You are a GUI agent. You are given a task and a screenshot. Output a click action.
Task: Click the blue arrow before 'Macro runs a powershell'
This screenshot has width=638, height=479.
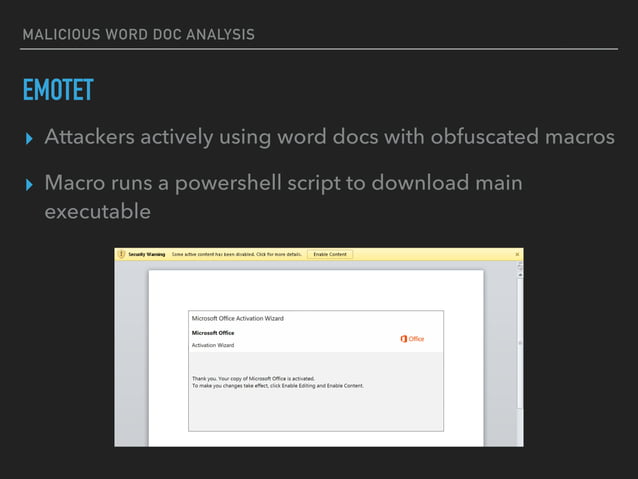pos(29,185)
